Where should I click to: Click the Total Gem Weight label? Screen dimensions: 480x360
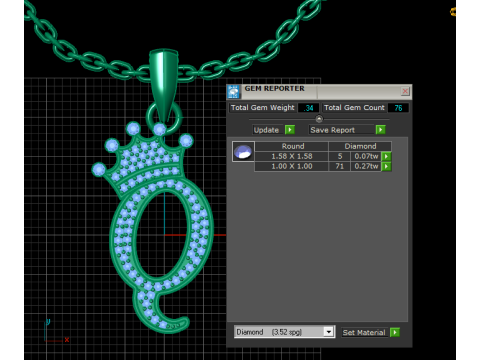point(263,108)
